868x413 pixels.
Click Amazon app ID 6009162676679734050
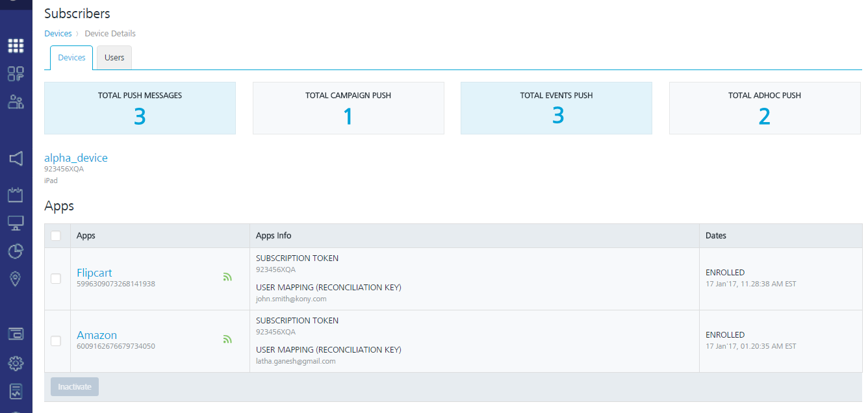pyautogui.click(x=116, y=346)
